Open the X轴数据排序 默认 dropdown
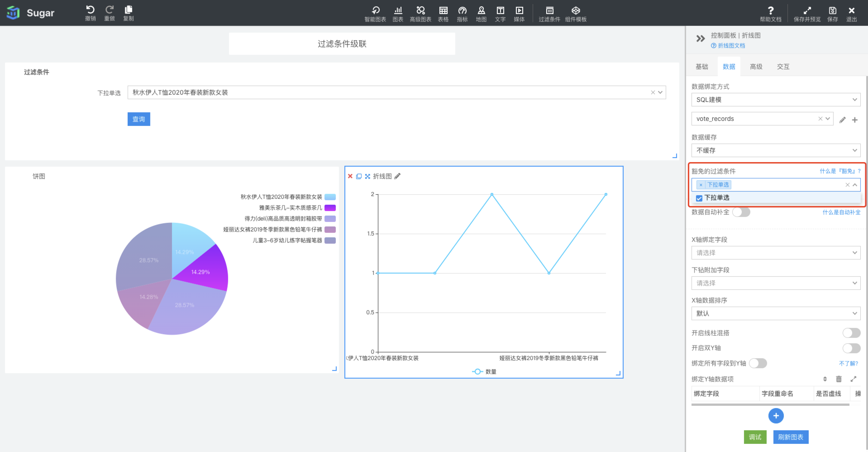868x452 pixels. (776, 313)
